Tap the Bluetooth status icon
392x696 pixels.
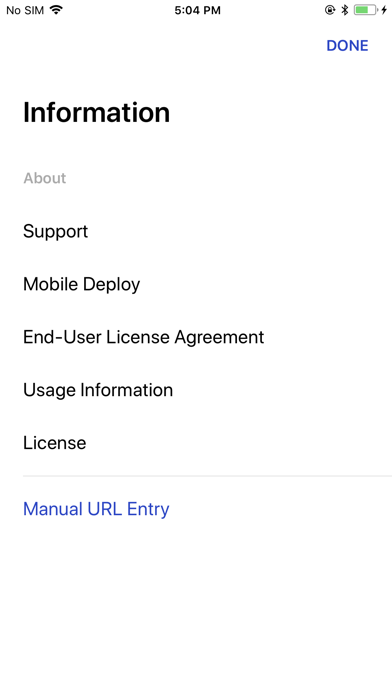pyautogui.click(x=344, y=10)
